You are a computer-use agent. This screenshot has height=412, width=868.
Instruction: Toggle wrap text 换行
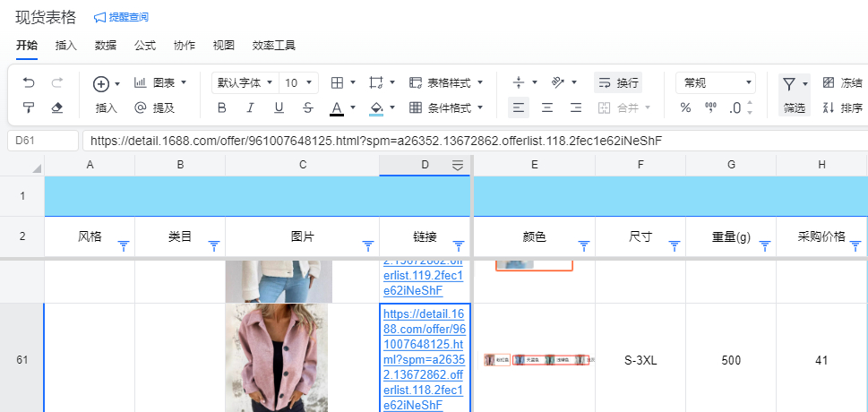click(617, 83)
